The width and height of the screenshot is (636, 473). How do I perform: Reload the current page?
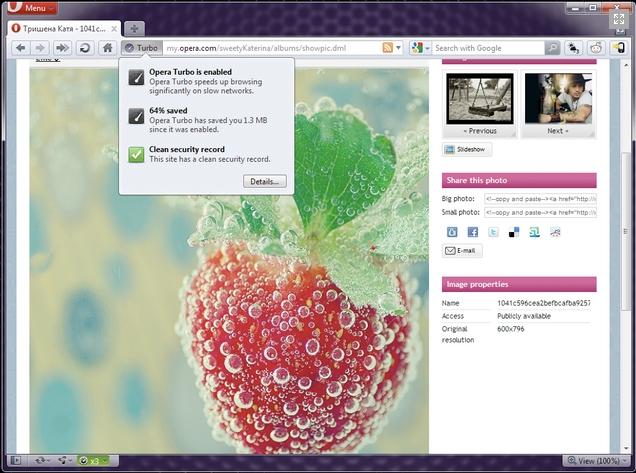pyautogui.click(x=85, y=48)
